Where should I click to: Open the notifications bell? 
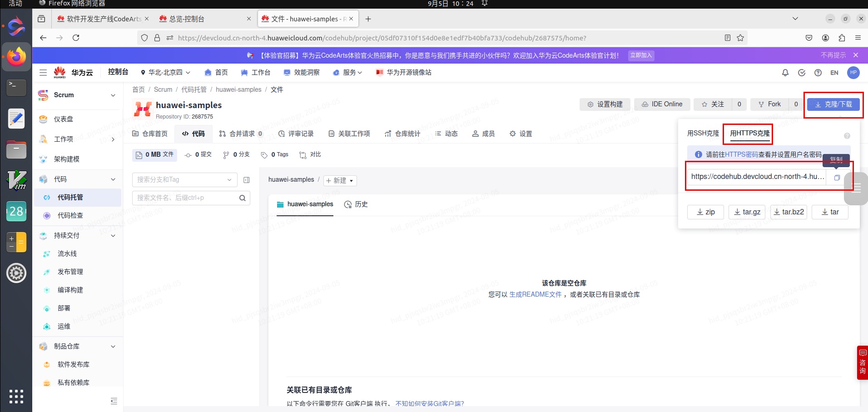tap(785, 73)
